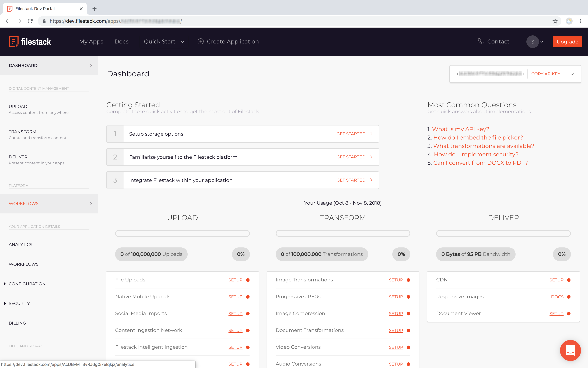Click the arrow next to Setup storage options
Screen dimensions: 588x368
pyautogui.click(x=371, y=134)
